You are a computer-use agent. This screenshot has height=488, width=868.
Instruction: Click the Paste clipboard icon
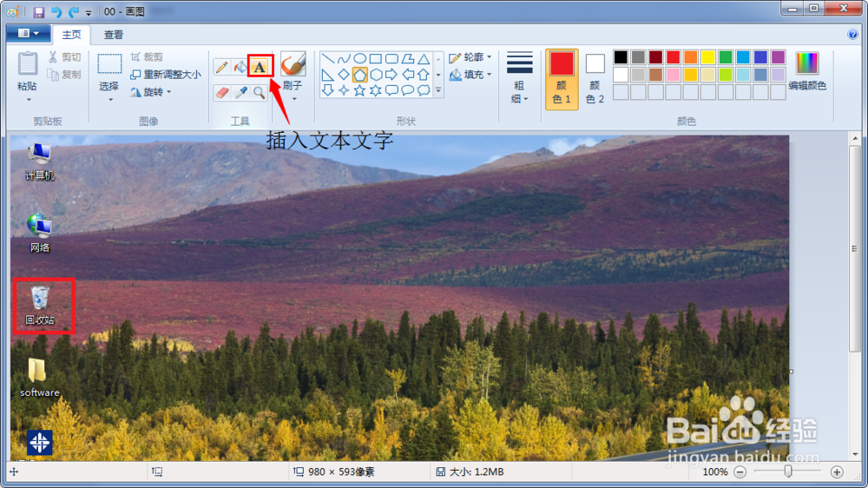coord(28,63)
